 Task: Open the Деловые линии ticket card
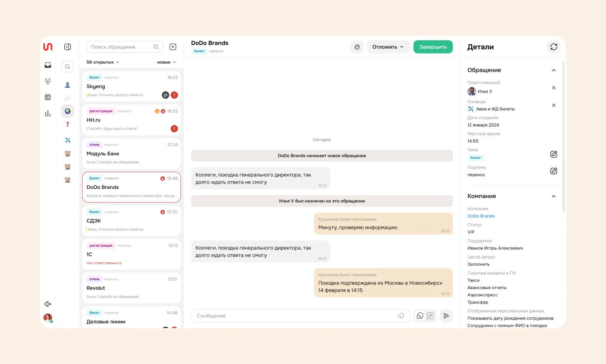coord(132,317)
